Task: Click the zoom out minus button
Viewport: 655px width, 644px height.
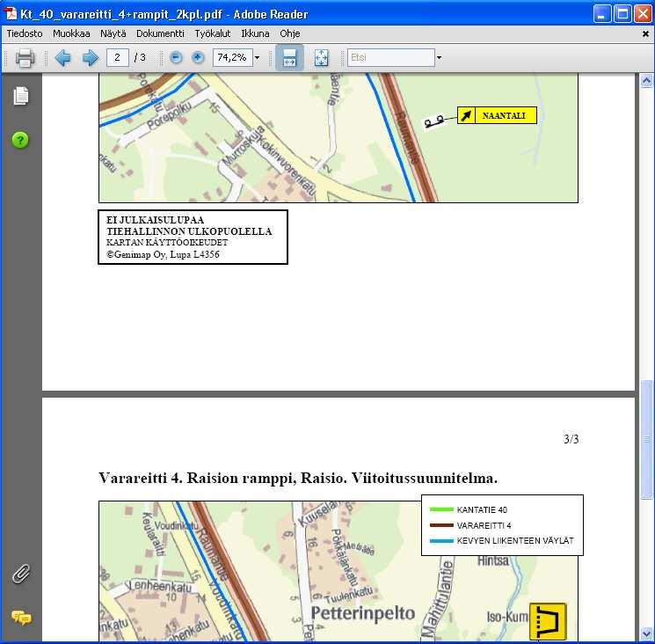Action: pos(177,58)
